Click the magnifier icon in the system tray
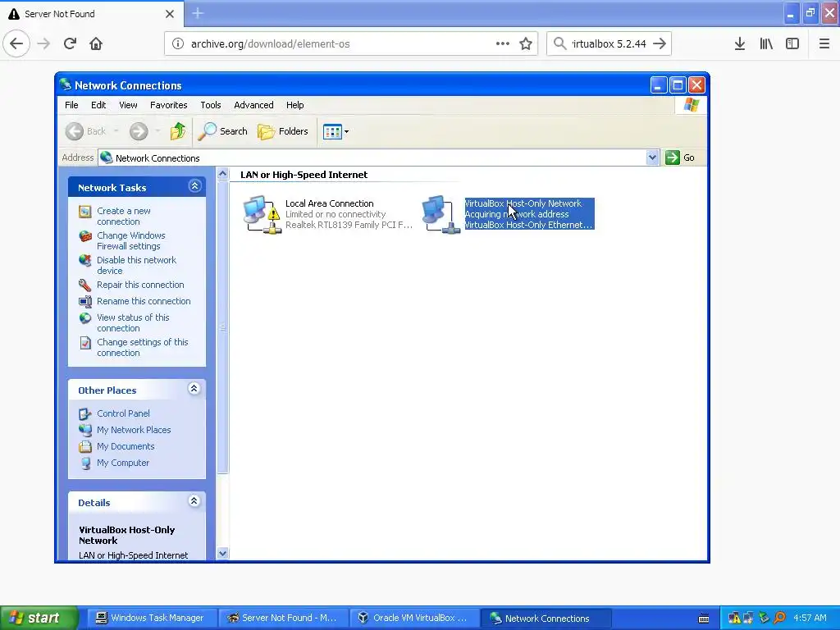 (x=781, y=619)
